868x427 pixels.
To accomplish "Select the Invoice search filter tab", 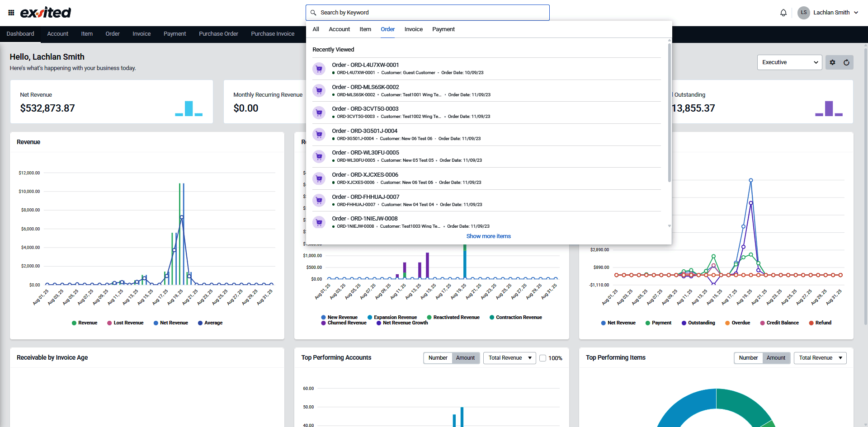I will coord(413,29).
